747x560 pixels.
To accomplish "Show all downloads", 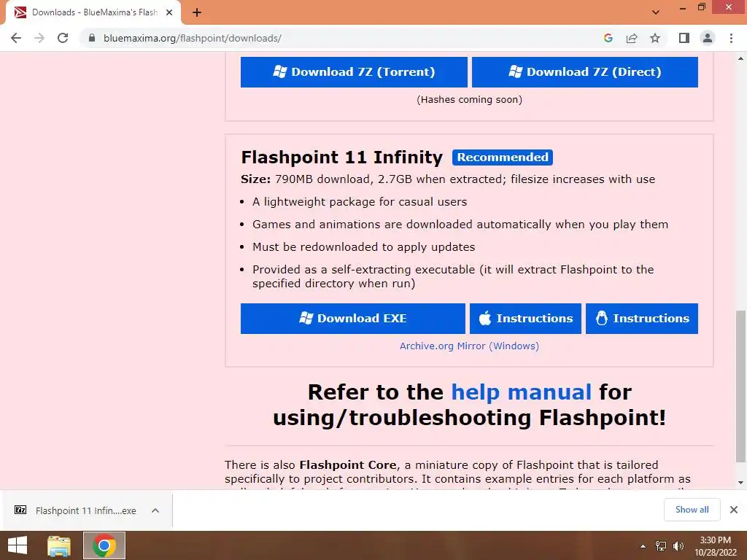I will point(692,510).
